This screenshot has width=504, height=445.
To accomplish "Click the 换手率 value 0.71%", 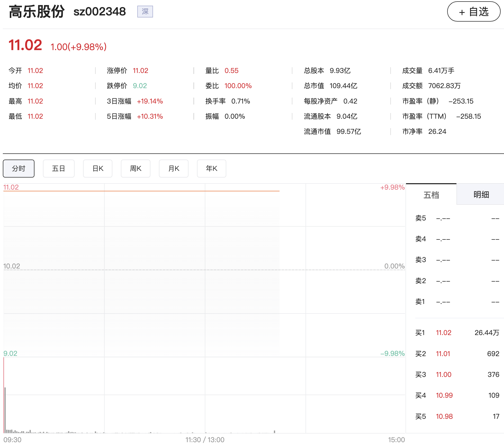I will coord(241,101).
